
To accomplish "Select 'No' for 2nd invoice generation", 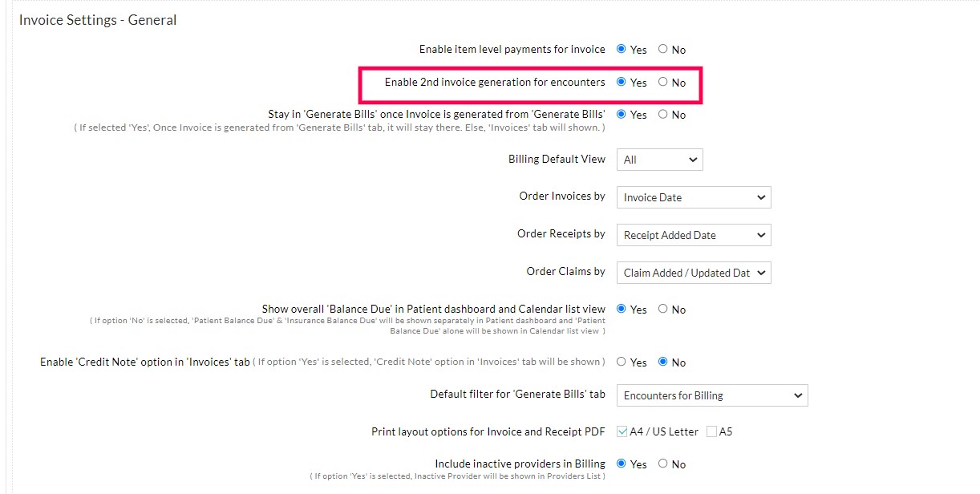I will [x=663, y=83].
